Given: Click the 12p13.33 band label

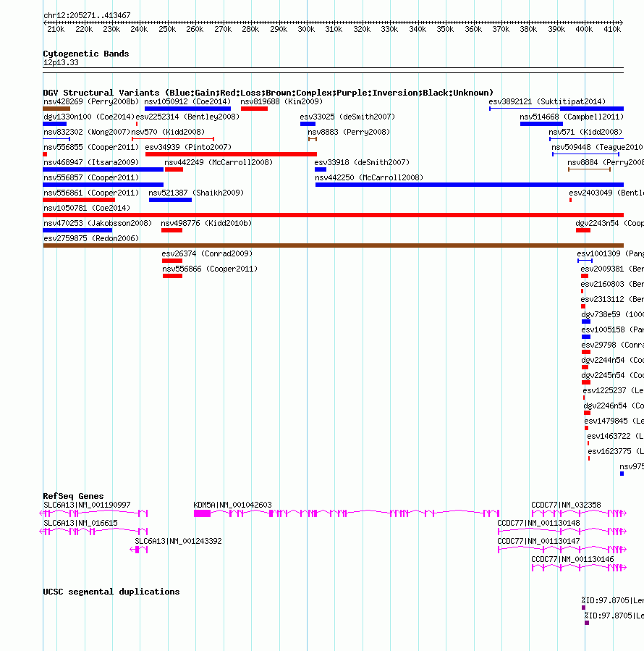Looking at the screenshot, I should tap(61, 63).
